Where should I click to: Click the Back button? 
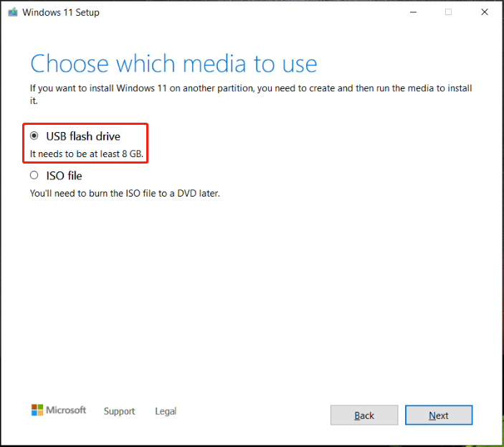[364, 415]
